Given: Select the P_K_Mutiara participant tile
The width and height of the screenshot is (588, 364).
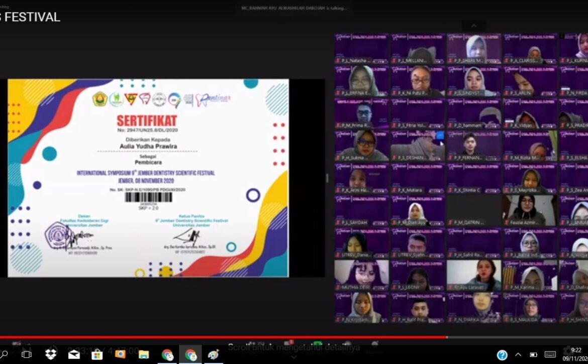Looking at the screenshot, I should tap(418, 178).
